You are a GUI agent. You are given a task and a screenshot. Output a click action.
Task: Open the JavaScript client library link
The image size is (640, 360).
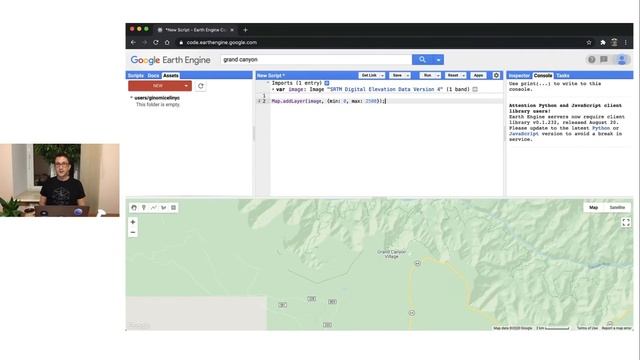pyautogui.click(x=524, y=134)
